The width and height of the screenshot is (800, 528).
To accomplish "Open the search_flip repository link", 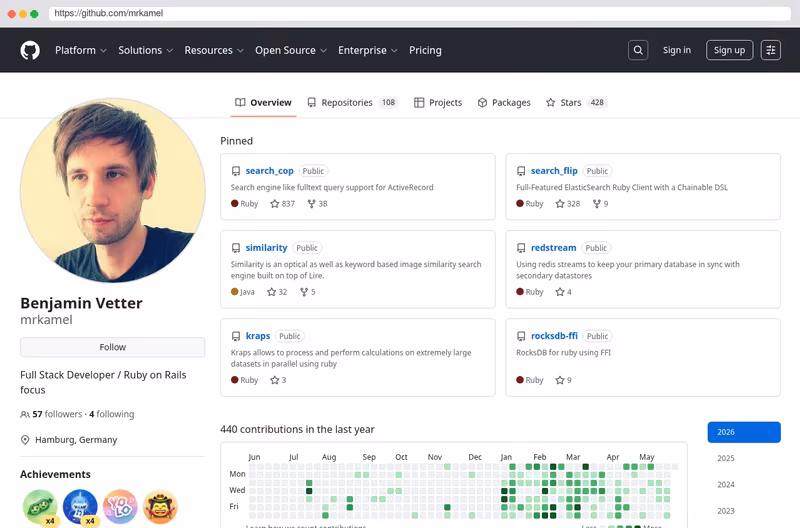I will 554,171.
